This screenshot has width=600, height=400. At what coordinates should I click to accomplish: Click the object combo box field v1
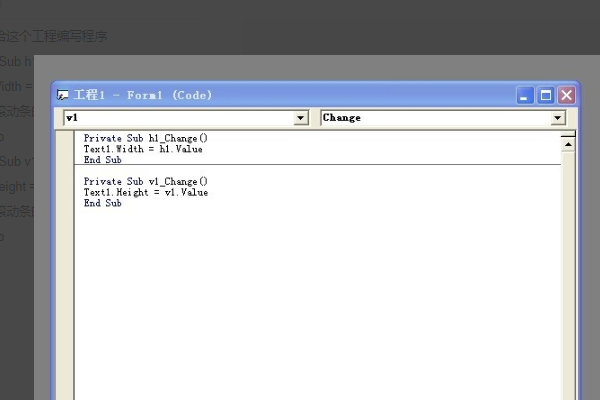pyautogui.click(x=186, y=118)
